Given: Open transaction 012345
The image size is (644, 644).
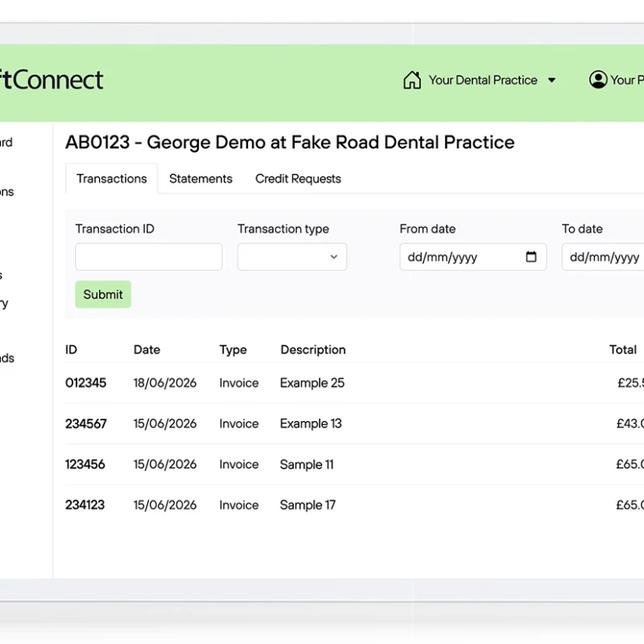Looking at the screenshot, I should click(x=86, y=383).
